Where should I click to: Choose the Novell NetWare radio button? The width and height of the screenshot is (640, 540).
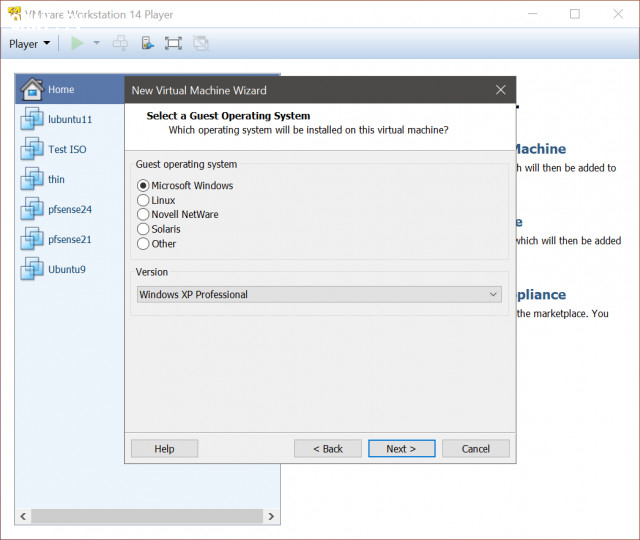143,215
